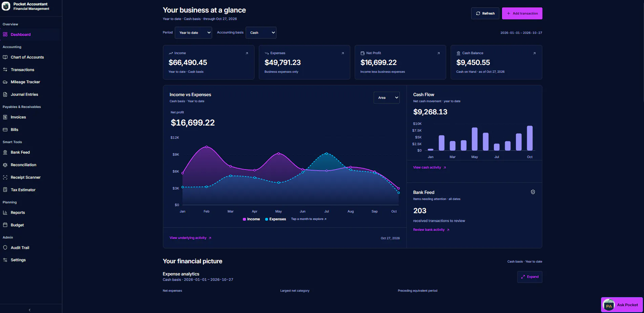Click the Jul expenses peak data point
Screen dimensions: 644x313
(327, 154)
